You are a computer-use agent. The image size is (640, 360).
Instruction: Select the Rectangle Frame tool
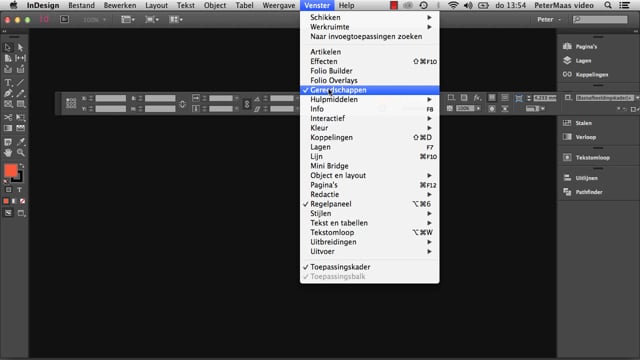[x=8, y=104]
